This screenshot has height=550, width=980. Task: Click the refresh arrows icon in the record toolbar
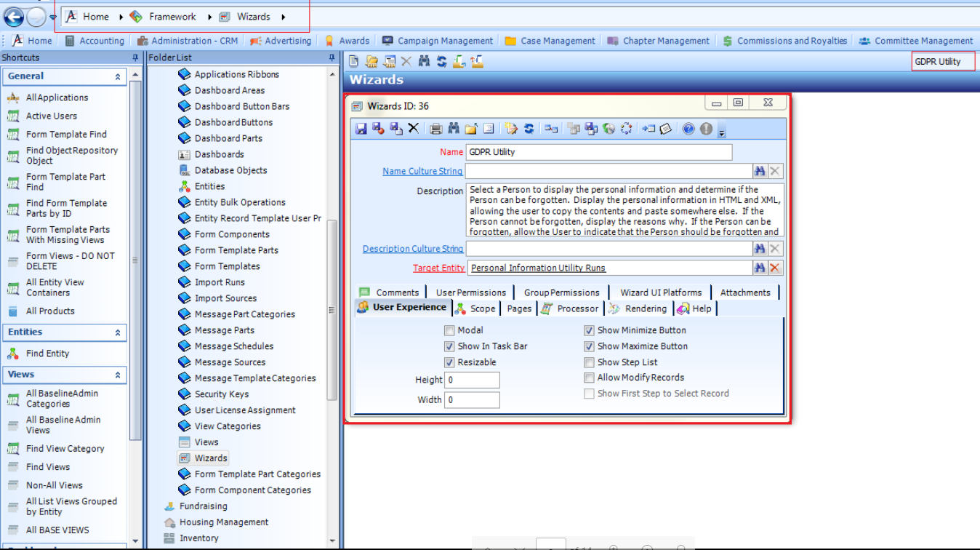point(529,129)
